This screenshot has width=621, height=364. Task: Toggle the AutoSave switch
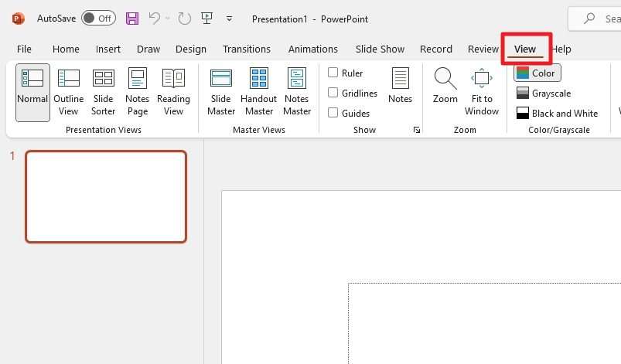coord(99,19)
